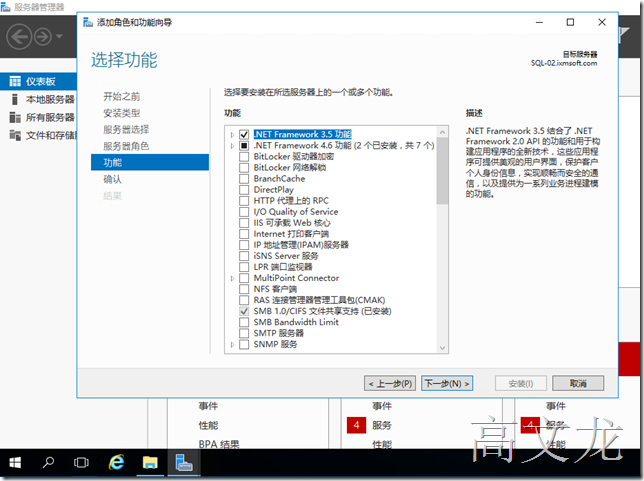Check I/O Quality of Service checkbox

(244, 212)
